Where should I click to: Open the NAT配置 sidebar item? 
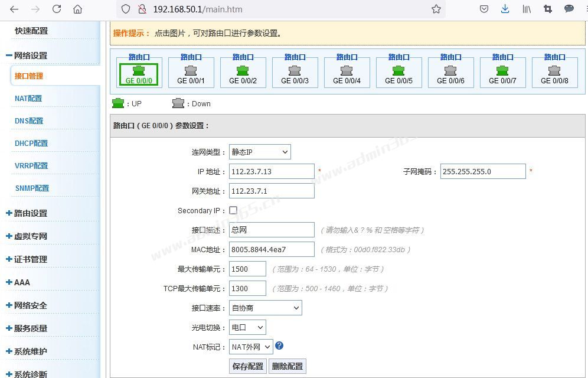click(x=28, y=98)
